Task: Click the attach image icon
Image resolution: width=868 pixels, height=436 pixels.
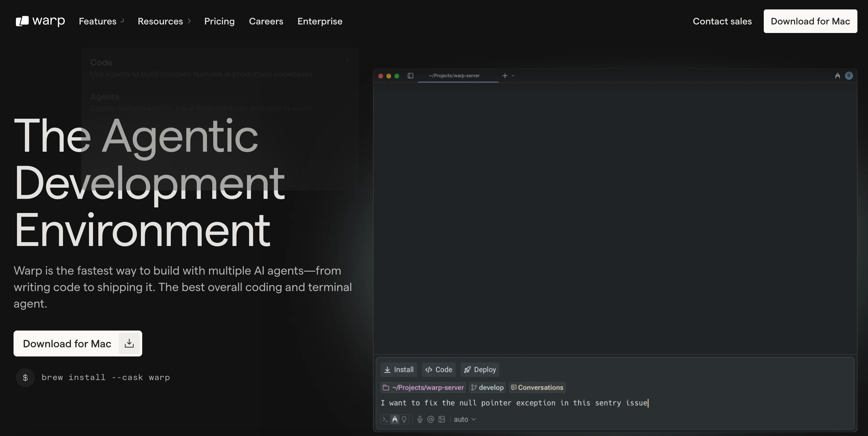Action: 441,419
